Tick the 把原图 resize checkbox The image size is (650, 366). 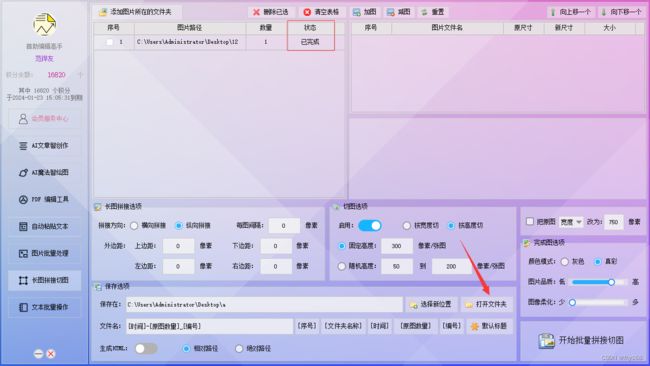click(x=530, y=222)
